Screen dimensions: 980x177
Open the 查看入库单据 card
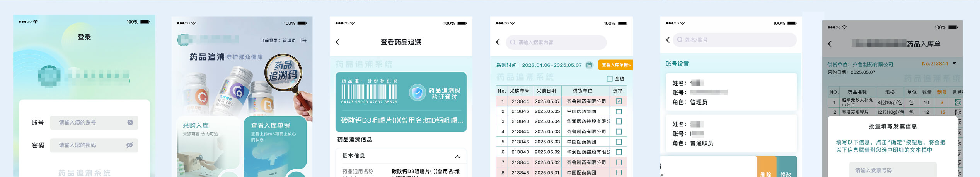pyautogui.click(x=275, y=147)
